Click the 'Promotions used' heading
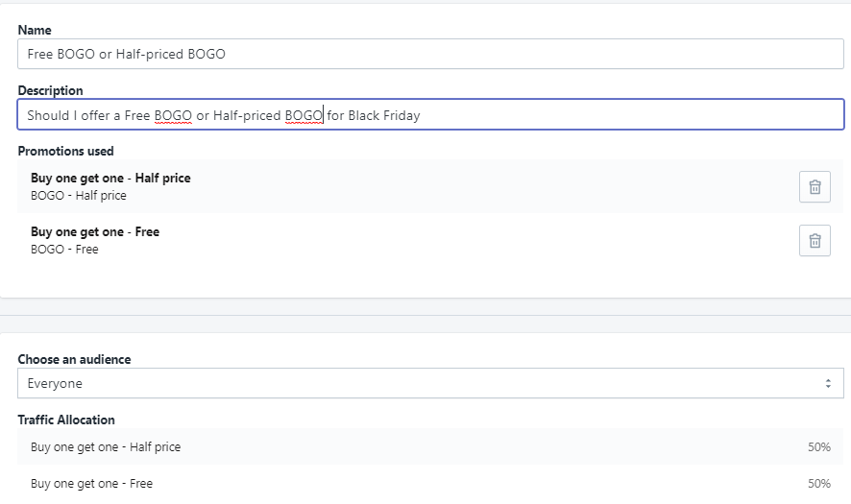 point(65,151)
